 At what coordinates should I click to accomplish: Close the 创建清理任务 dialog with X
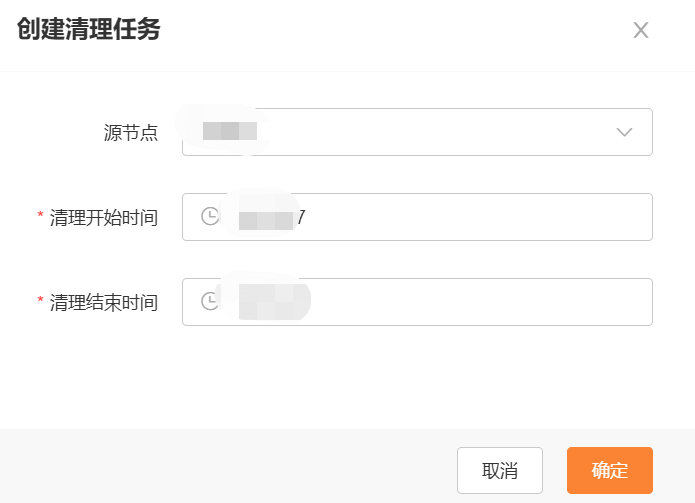(x=640, y=30)
